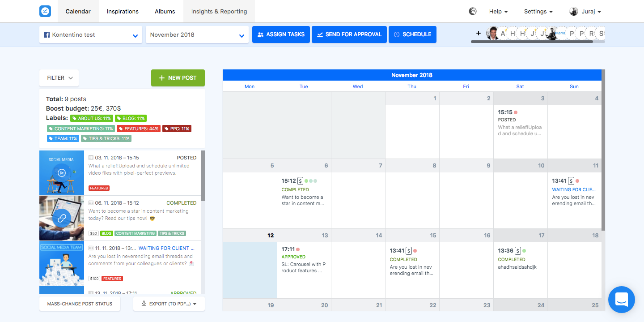Click the link icon on second post thumbnail
The height and width of the screenshot is (322, 644).
(x=62, y=218)
